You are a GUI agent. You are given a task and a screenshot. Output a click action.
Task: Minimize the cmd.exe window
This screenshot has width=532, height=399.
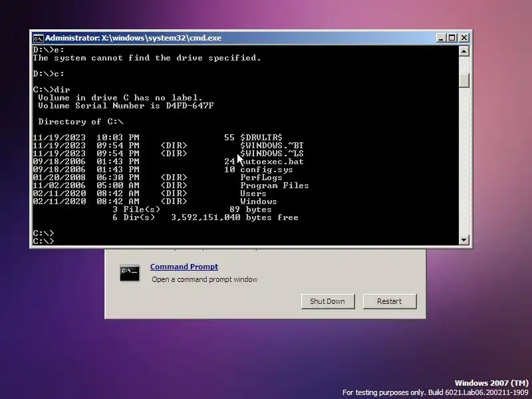440,38
